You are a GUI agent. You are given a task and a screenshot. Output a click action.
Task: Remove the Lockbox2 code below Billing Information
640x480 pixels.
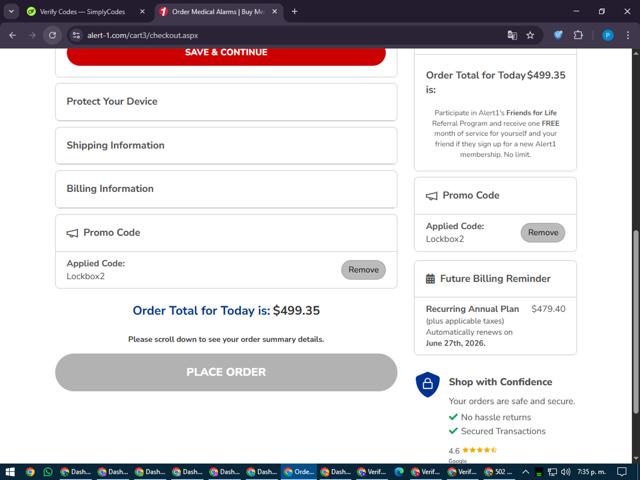[363, 270]
